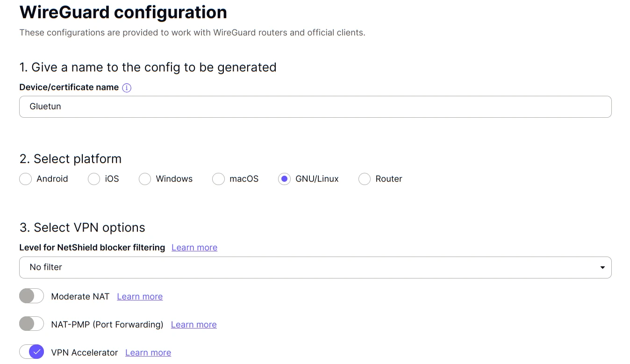Click the caret arrow on the NetShield dropdown

click(x=602, y=268)
